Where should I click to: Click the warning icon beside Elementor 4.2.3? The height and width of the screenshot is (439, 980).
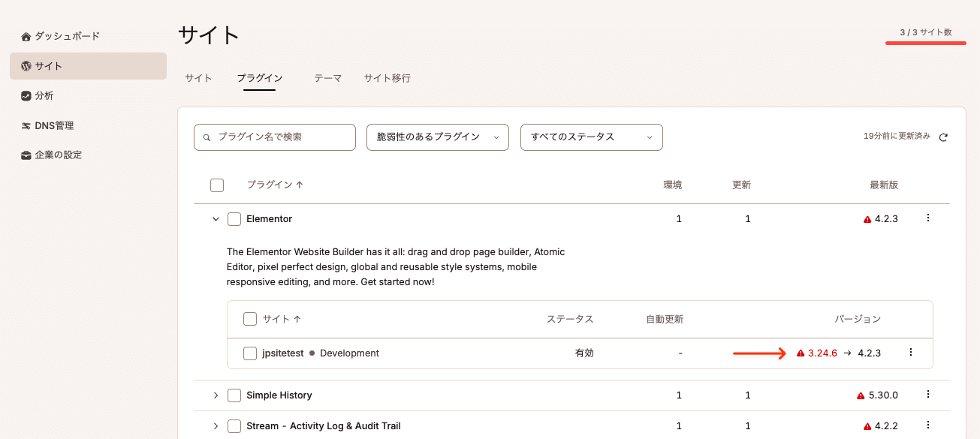(867, 220)
